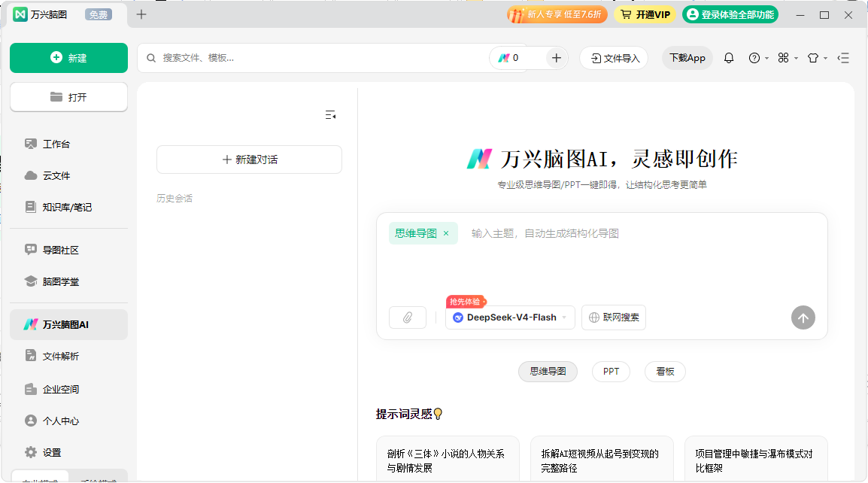Click the 新人专享 低至7.6折 promo

[557, 14]
